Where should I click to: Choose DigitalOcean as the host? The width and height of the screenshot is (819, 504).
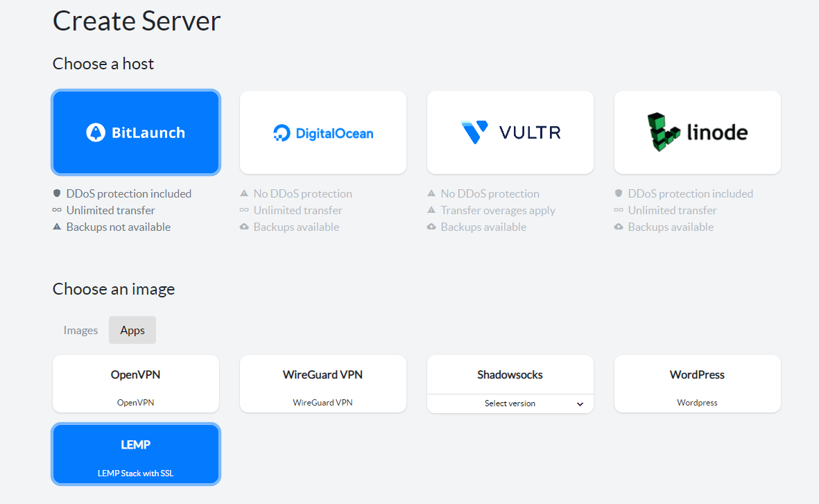pos(322,132)
